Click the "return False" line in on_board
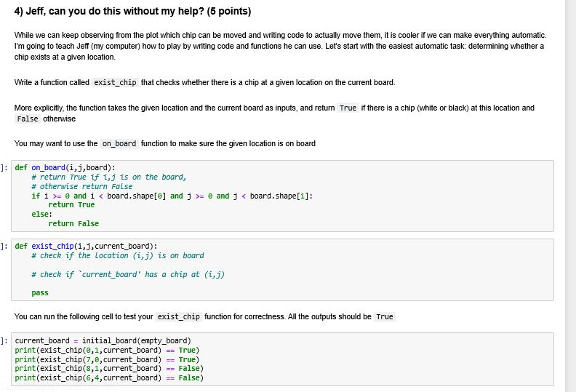Screen dimensions: 576x392 tap(73, 223)
